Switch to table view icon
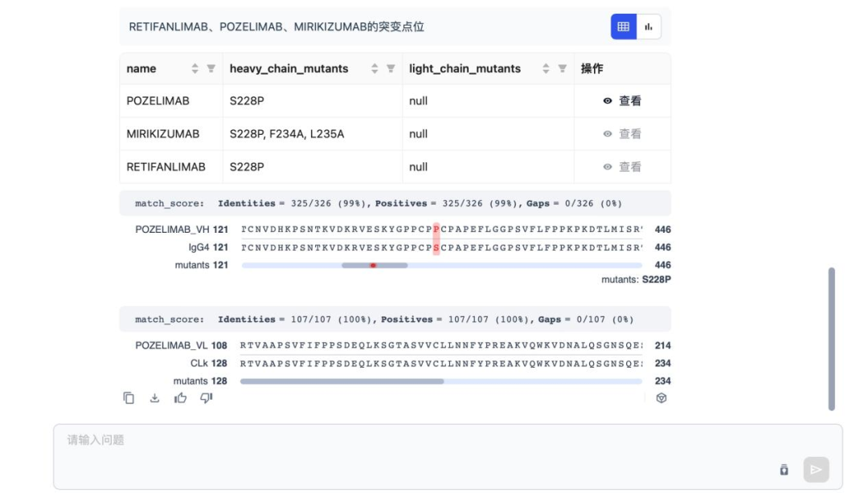Screen dimensions: 868x493 click(624, 26)
